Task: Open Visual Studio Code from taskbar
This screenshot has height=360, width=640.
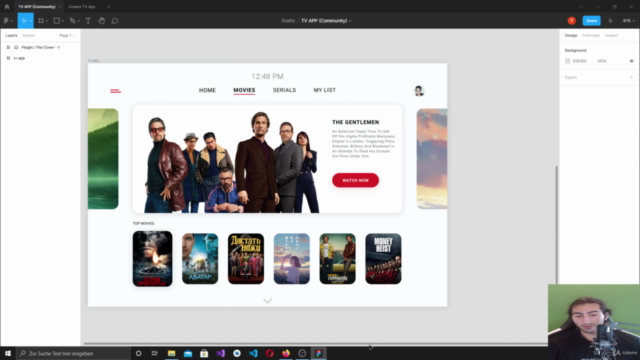Action: pos(253,353)
